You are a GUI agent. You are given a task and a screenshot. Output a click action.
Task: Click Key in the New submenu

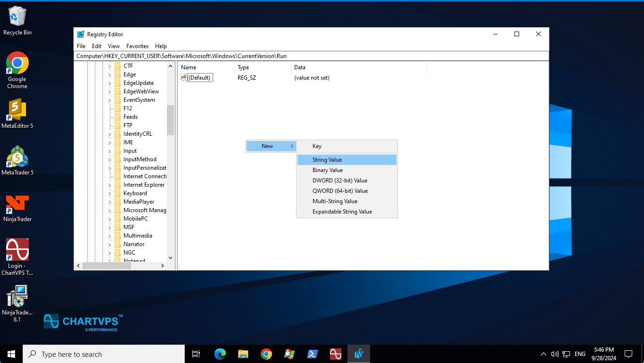pos(317,146)
